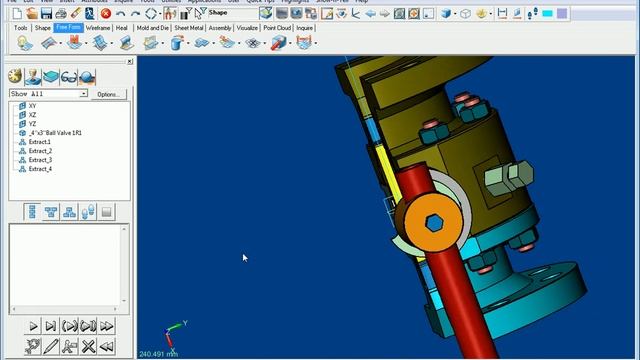The width and height of the screenshot is (640, 360).
Task: Switch to the Wireframe tab
Action: [98, 28]
